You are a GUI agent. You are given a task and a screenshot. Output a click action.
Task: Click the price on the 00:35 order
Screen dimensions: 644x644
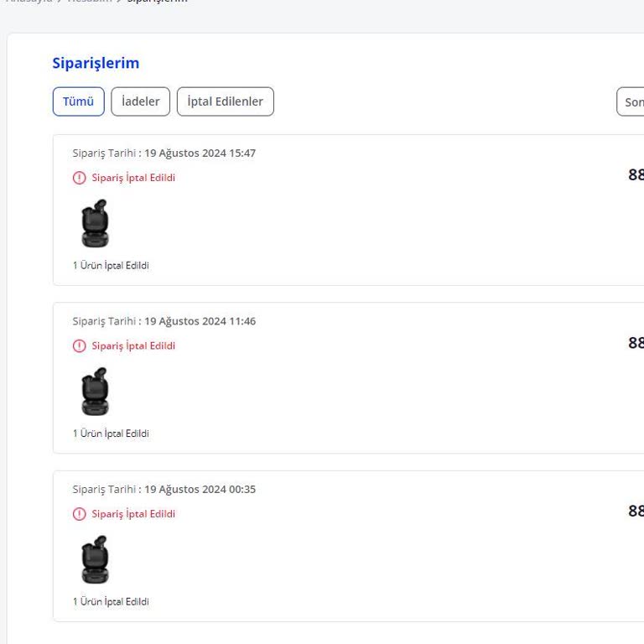point(636,511)
